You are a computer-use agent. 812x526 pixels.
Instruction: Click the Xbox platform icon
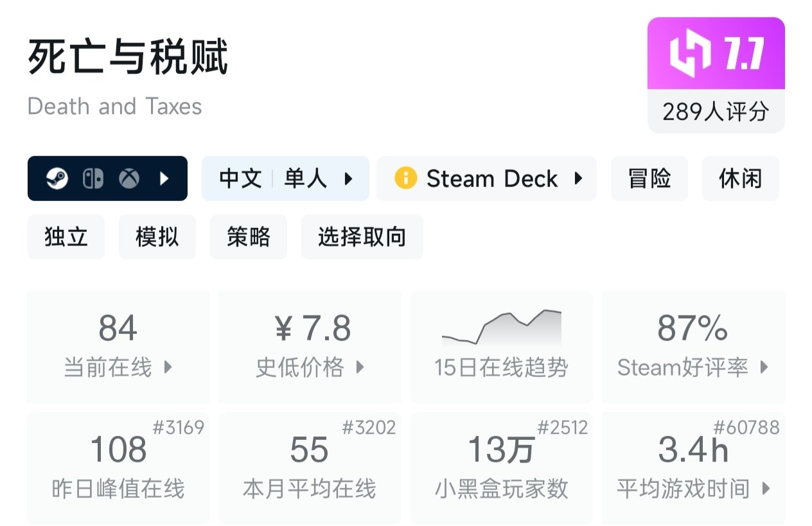click(x=129, y=179)
